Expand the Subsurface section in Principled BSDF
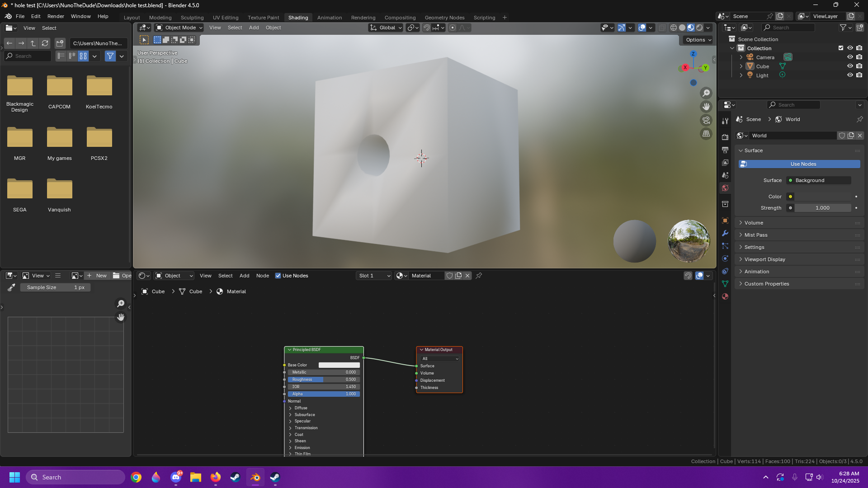 click(x=304, y=415)
